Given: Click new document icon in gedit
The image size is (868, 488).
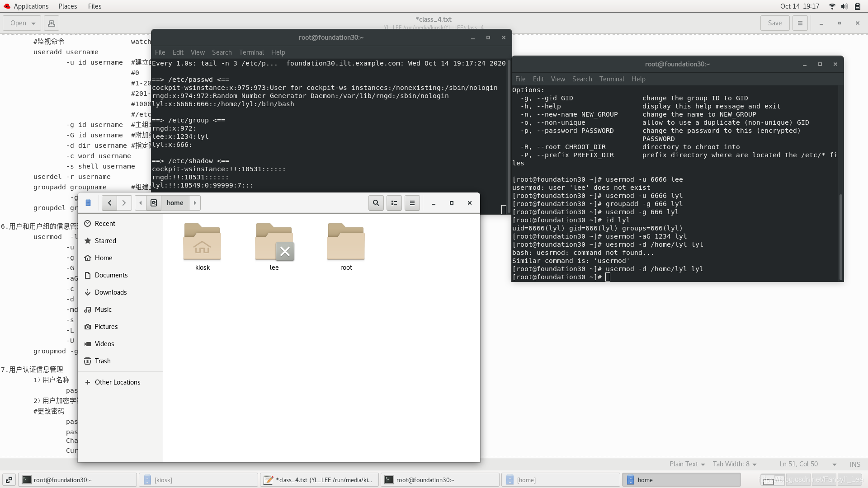Looking at the screenshot, I should coord(52,23).
